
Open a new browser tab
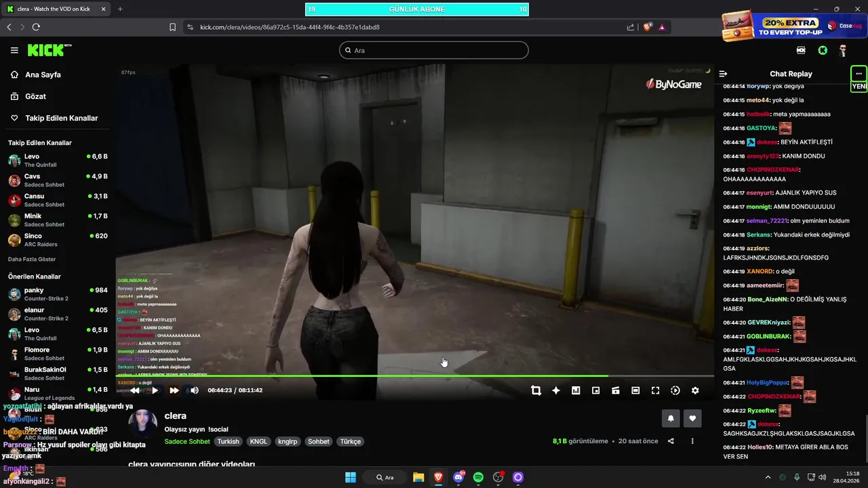(x=120, y=9)
